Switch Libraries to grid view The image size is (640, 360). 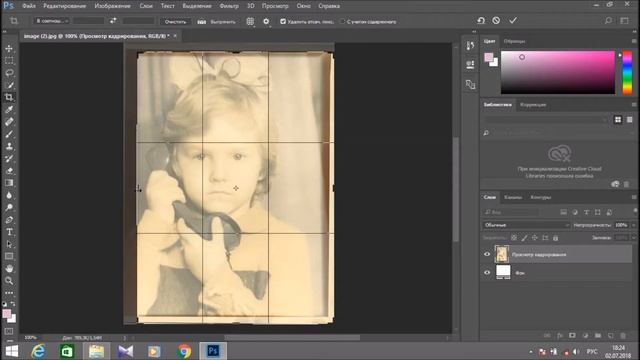click(x=618, y=120)
